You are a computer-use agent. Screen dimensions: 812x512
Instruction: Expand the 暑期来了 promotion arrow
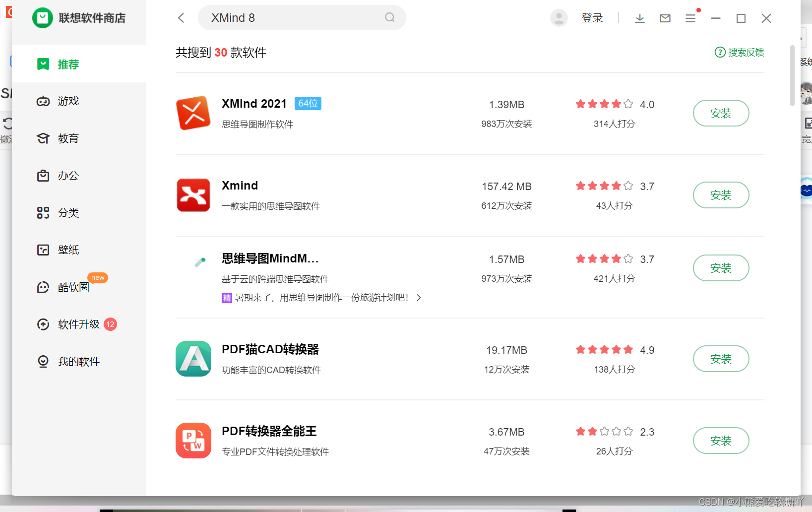419,298
